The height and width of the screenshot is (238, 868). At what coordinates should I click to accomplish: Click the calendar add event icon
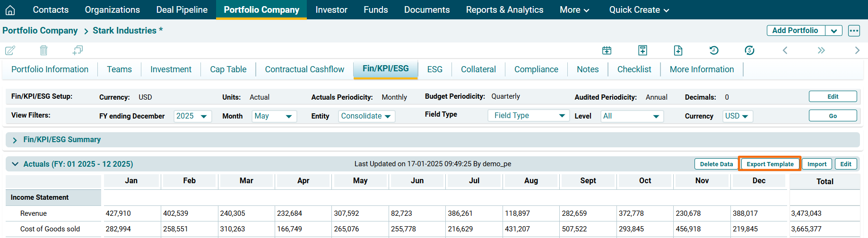click(607, 50)
